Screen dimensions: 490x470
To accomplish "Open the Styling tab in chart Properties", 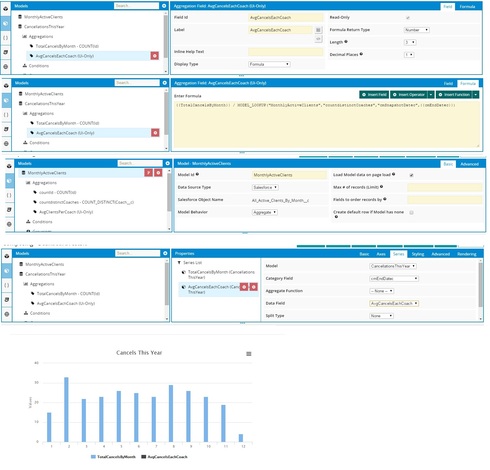I will [418, 254].
